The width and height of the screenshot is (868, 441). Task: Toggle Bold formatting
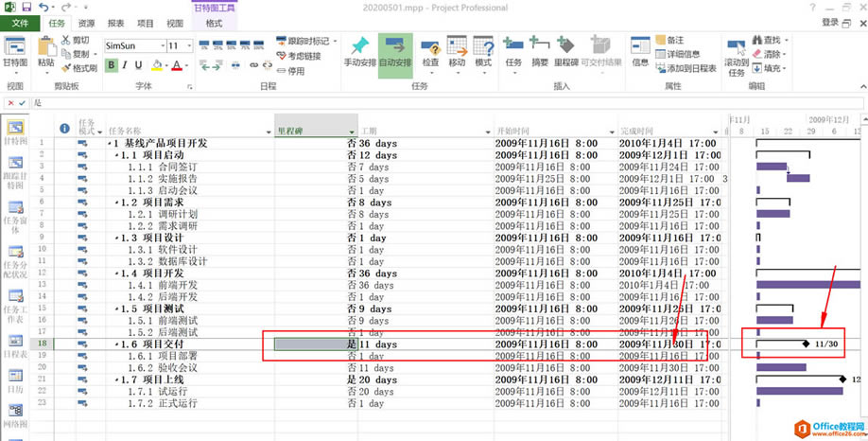tap(112, 65)
